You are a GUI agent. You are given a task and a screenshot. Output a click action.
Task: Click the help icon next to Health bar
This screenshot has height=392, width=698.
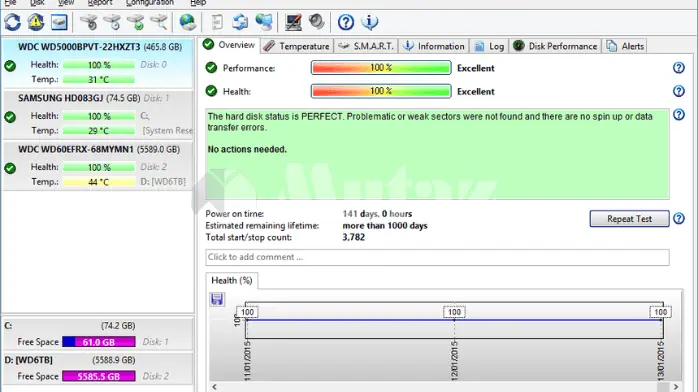(x=678, y=91)
